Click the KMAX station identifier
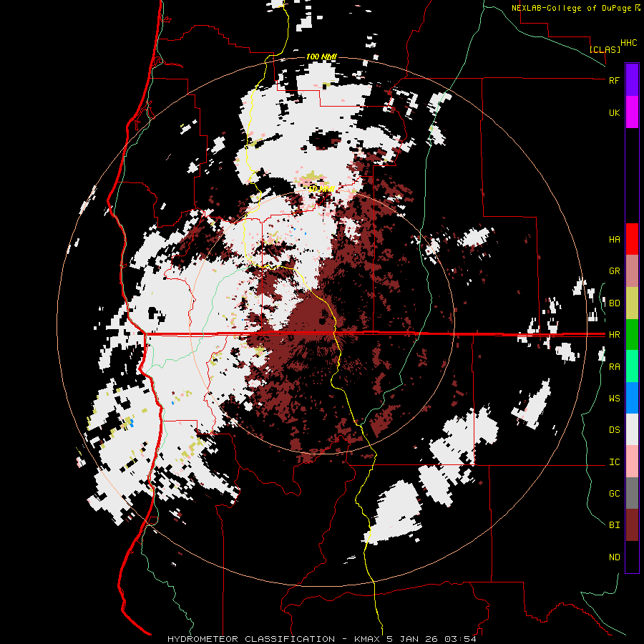This screenshot has height=644, width=644. click(366, 639)
